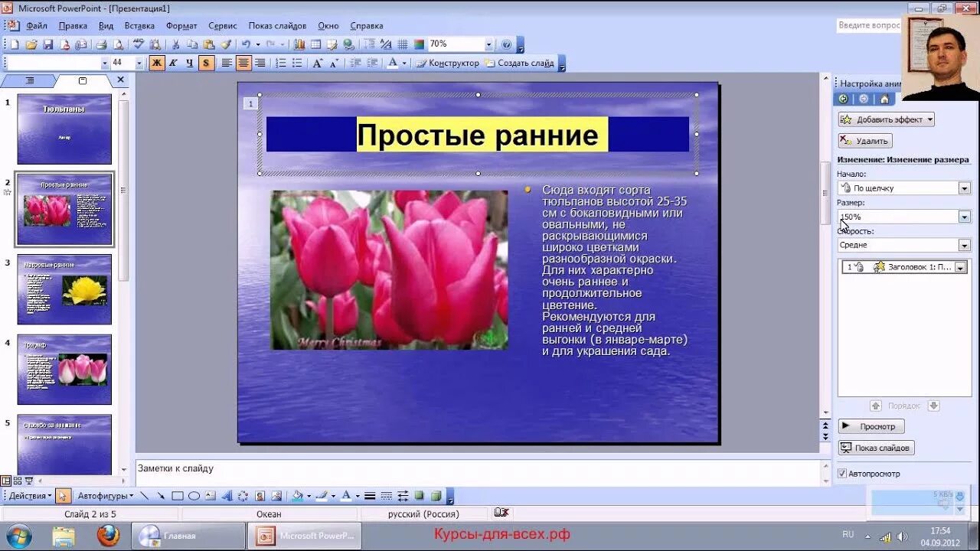Click the Undo arrow icon
Image resolution: width=980 pixels, height=551 pixels.
coord(245,44)
